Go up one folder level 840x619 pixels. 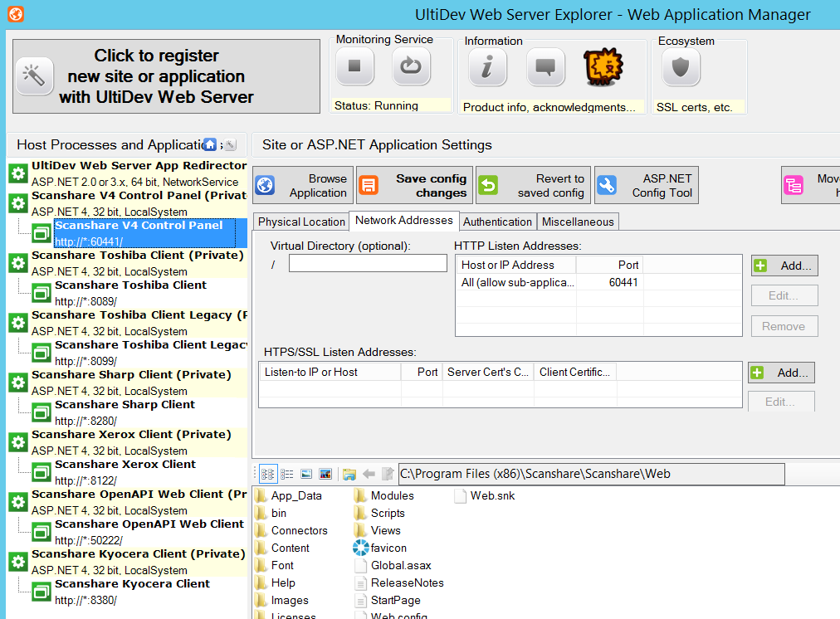(388, 474)
